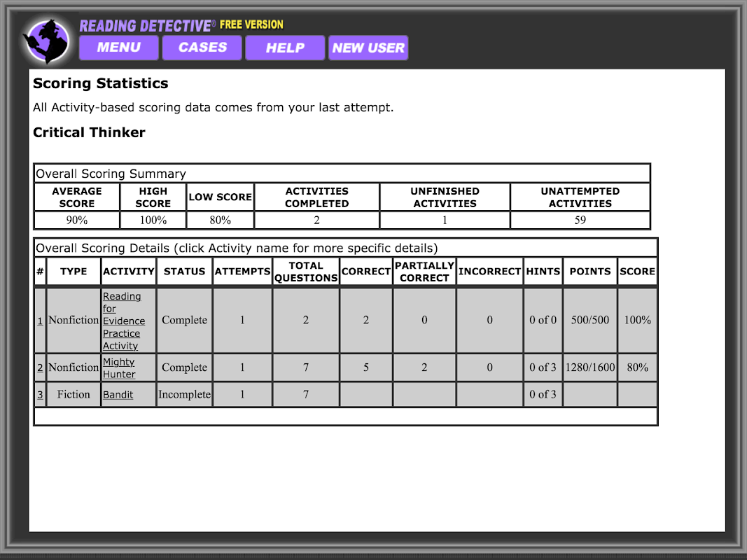The image size is (747, 560).
Task: Click the Scoring Statistics heading
Action: click(x=101, y=83)
